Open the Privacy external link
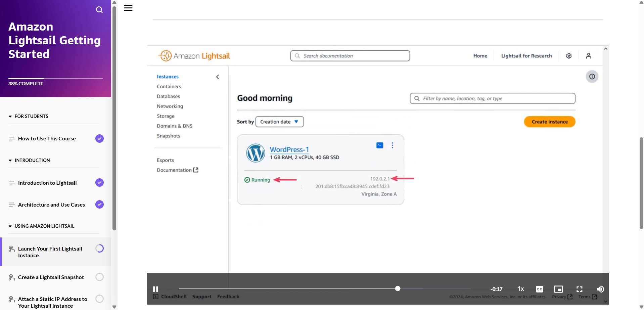Screen dimensions: 644x310 (562, 297)
